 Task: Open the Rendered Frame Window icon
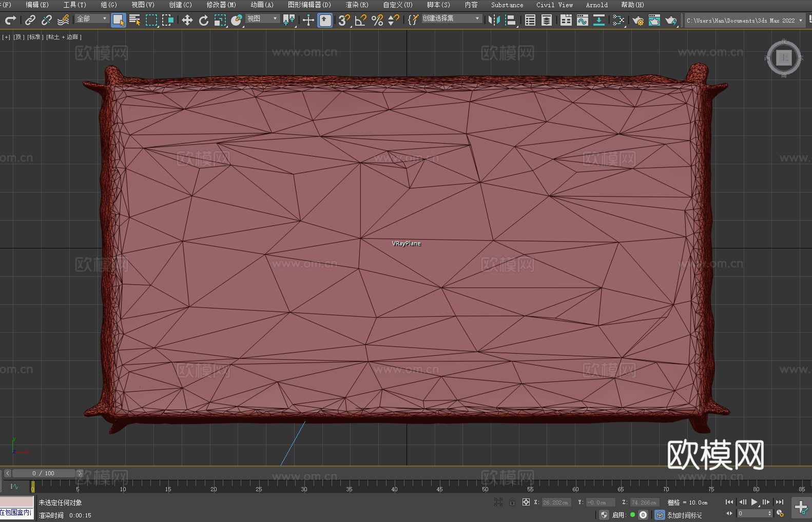(654, 20)
